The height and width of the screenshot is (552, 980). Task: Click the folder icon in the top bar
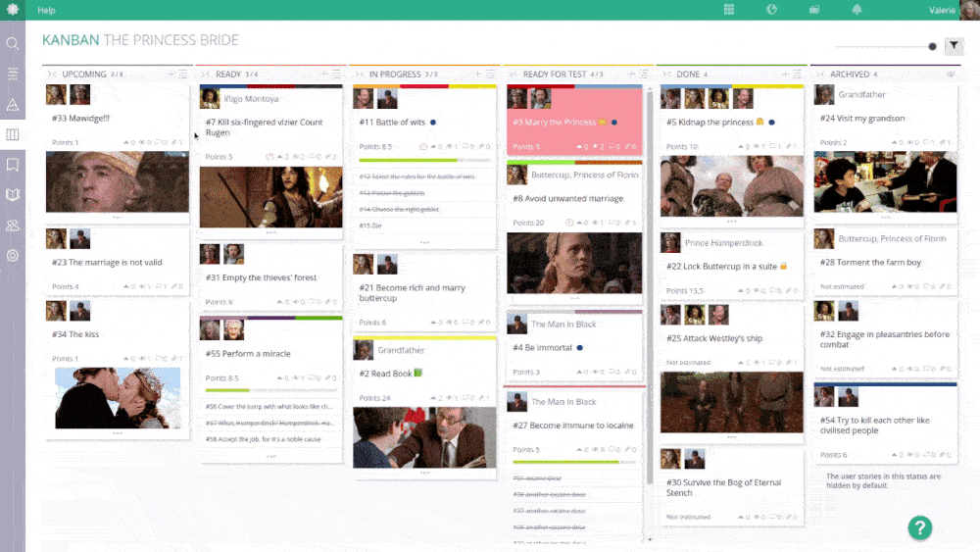click(x=813, y=10)
